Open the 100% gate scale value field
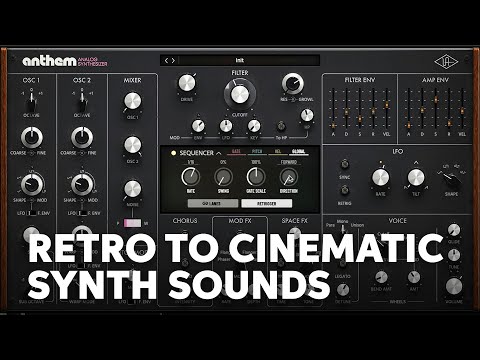This screenshot has width=480, height=360. [256, 162]
